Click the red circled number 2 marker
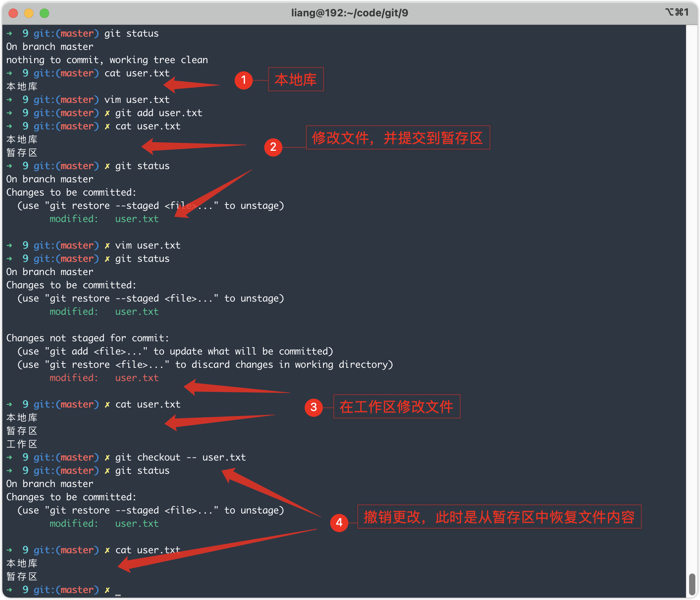The height and width of the screenshot is (600, 700). point(273,147)
